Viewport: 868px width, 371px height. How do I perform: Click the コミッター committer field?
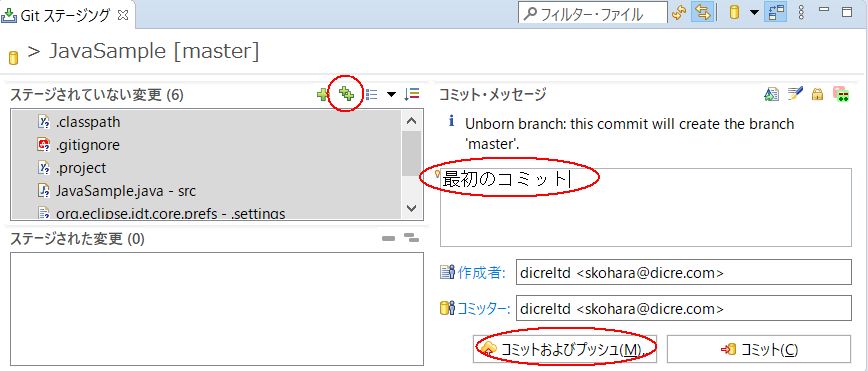pos(684,308)
